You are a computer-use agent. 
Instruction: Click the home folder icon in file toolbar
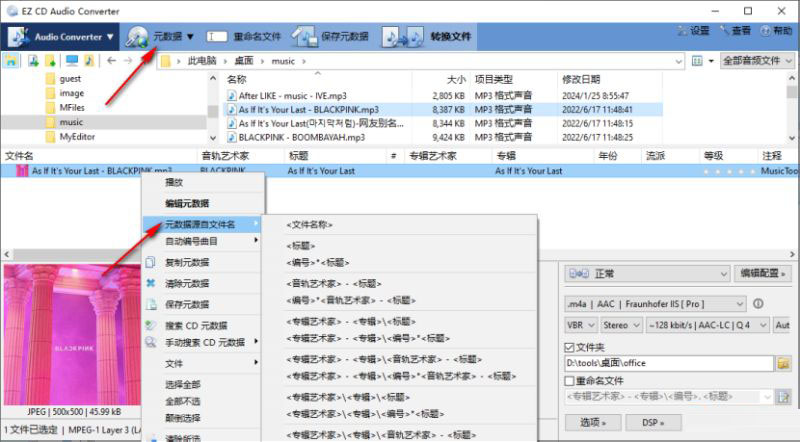pos(10,61)
